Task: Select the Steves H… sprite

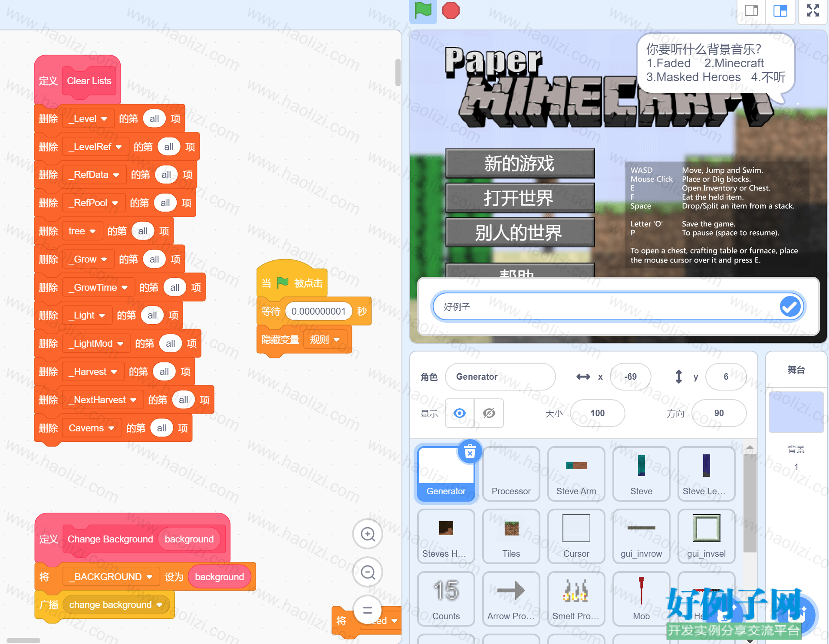Action: click(446, 537)
